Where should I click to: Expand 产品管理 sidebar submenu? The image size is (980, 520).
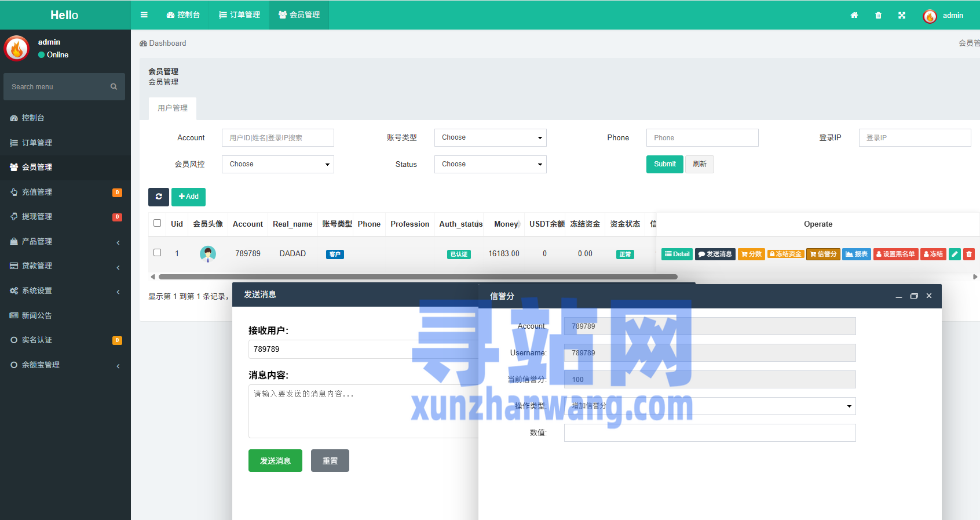click(65, 241)
